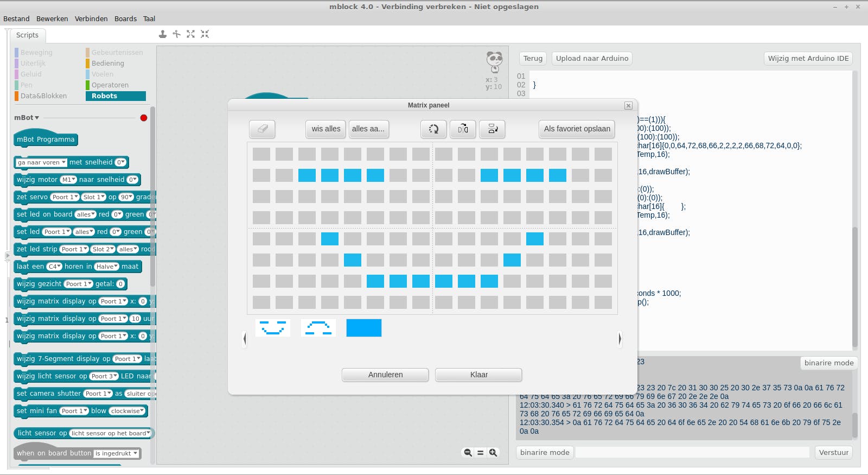868x475 pixels.
Task: Click the Verstuur button
Action: pyautogui.click(x=834, y=453)
